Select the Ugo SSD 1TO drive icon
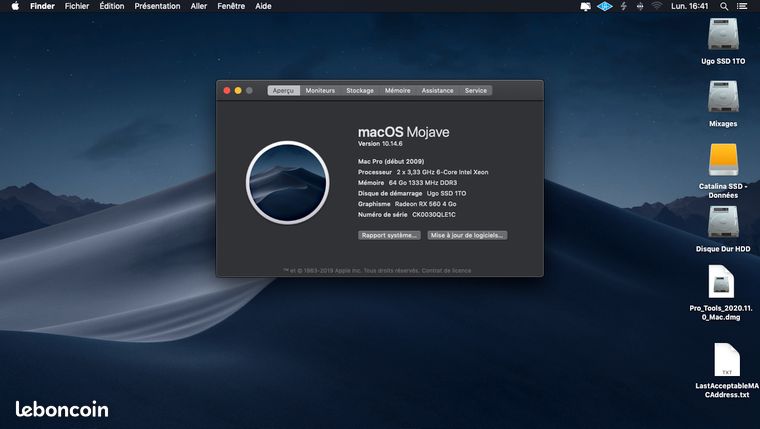Viewport: 760px width, 429px height. click(723, 34)
